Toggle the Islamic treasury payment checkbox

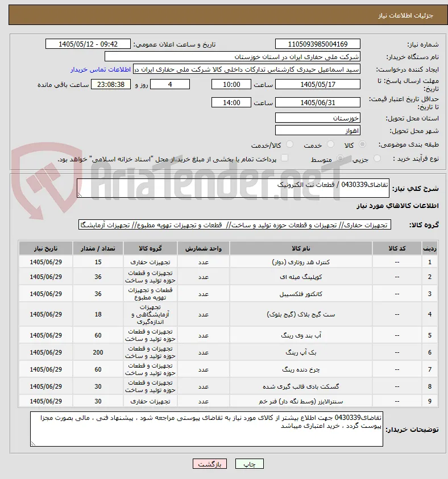pyautogui.click(x=284, y=158)
